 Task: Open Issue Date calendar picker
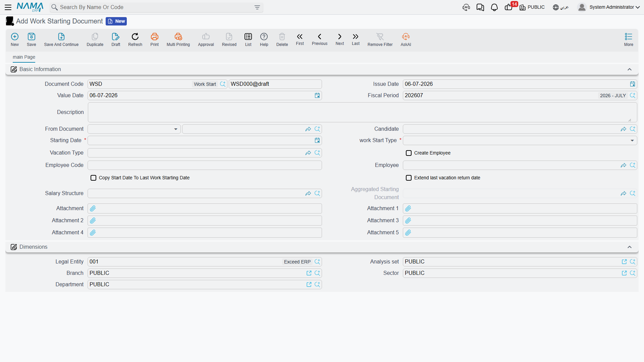pyautogui.click(x=632, y=84)
